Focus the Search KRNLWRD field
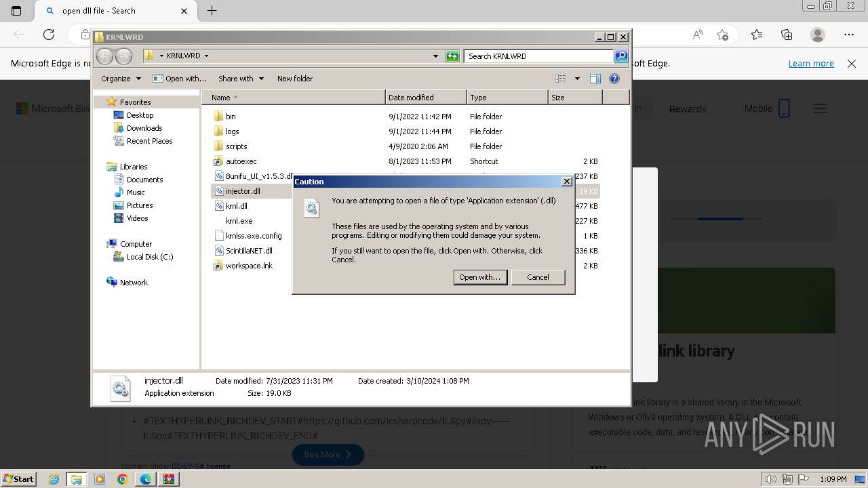Image resolution: width=868 pixels, height=488 pixels. (x=539, y=56)
